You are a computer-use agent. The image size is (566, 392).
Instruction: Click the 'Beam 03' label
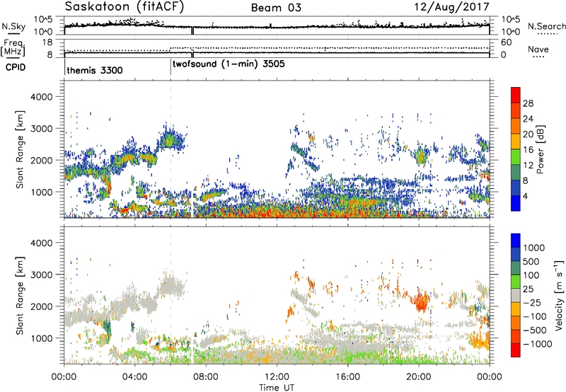pos(276,8)
